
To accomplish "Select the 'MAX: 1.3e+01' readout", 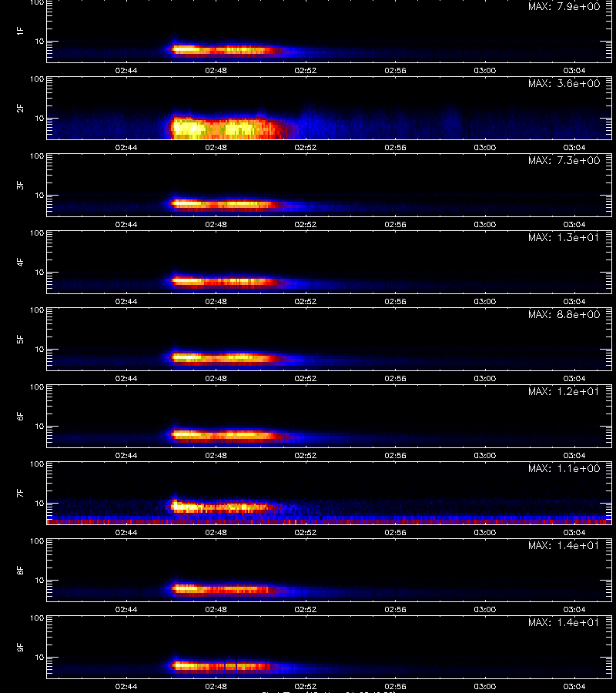I will [564, 237].
